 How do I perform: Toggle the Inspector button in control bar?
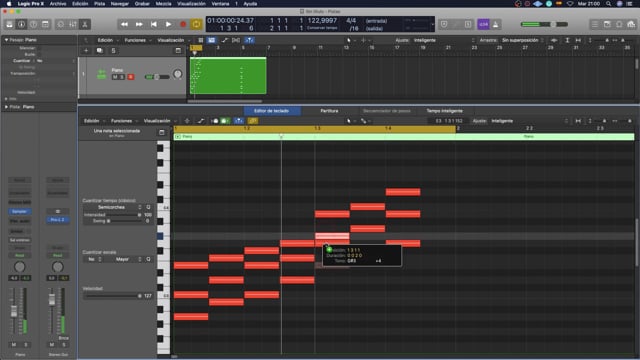click(21, 24)
